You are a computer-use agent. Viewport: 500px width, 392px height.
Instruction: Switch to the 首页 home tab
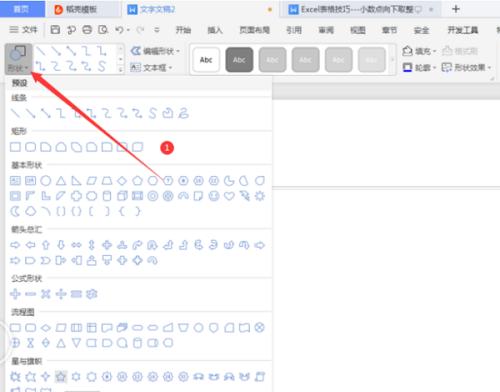coord(22,9)
